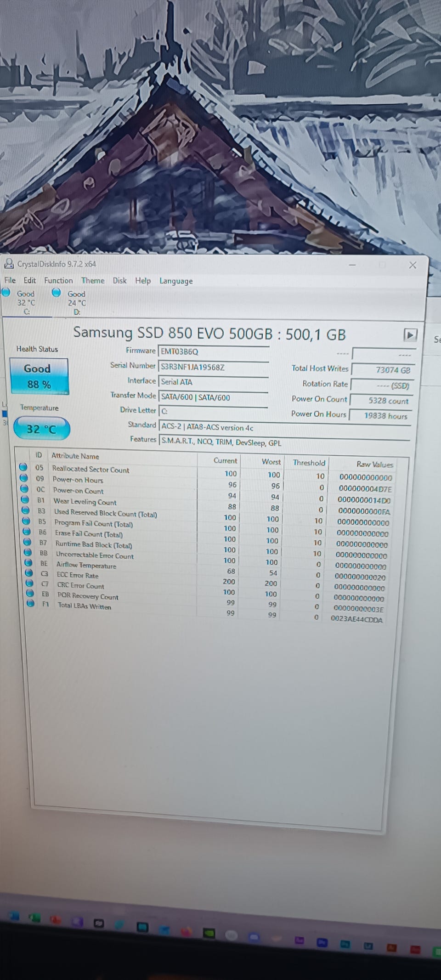Viewport: 441px width, 980px height.
Task: Open the Language menu
Action: click(176, 281)
